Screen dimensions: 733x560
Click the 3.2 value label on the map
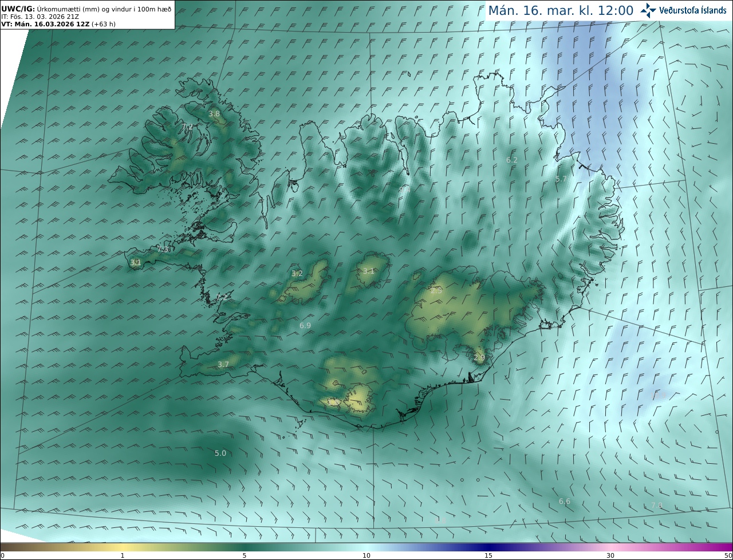(x=297, y=274)
